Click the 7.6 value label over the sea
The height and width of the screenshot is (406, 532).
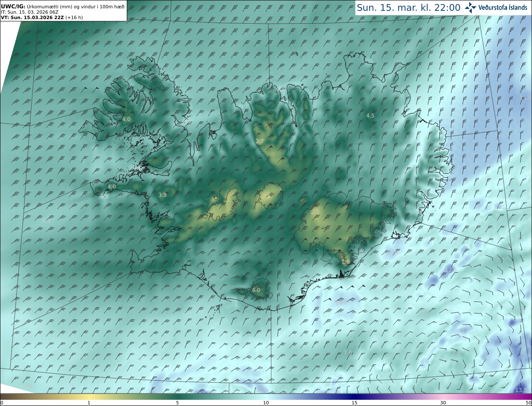[x=348, y=352]
